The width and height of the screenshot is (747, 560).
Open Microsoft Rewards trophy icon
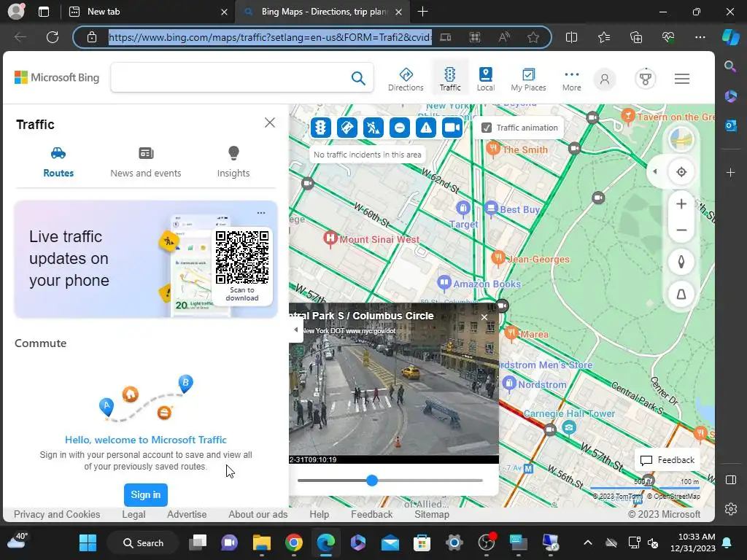pos(645,79)
